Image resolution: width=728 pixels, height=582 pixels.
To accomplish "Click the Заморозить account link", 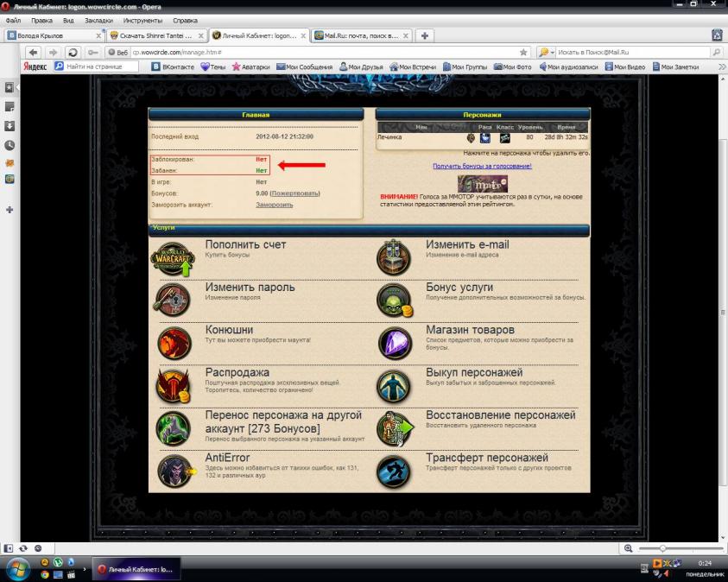I will [274, 205].
